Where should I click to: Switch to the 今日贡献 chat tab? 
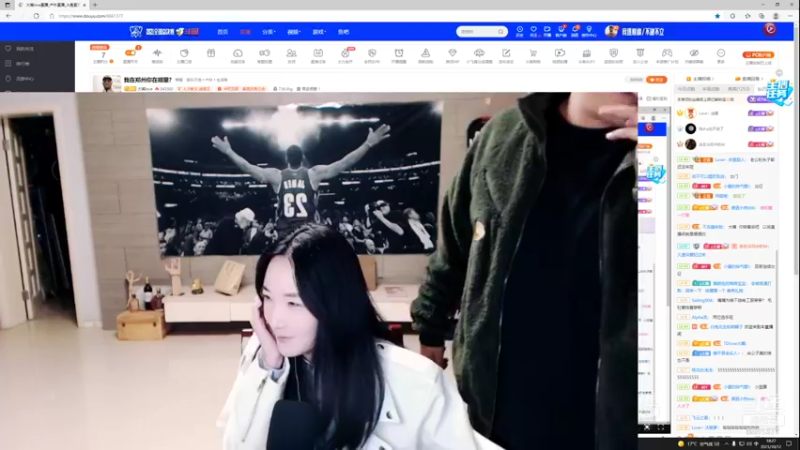tap(686, 89)
